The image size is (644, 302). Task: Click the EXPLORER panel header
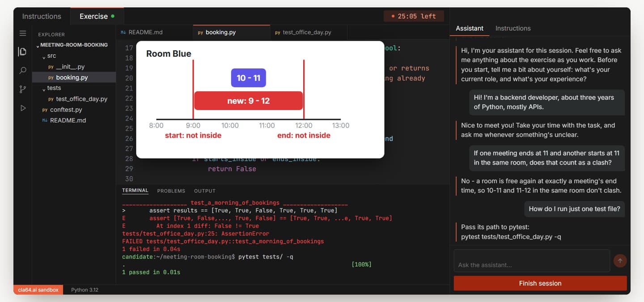click(51, 34)
